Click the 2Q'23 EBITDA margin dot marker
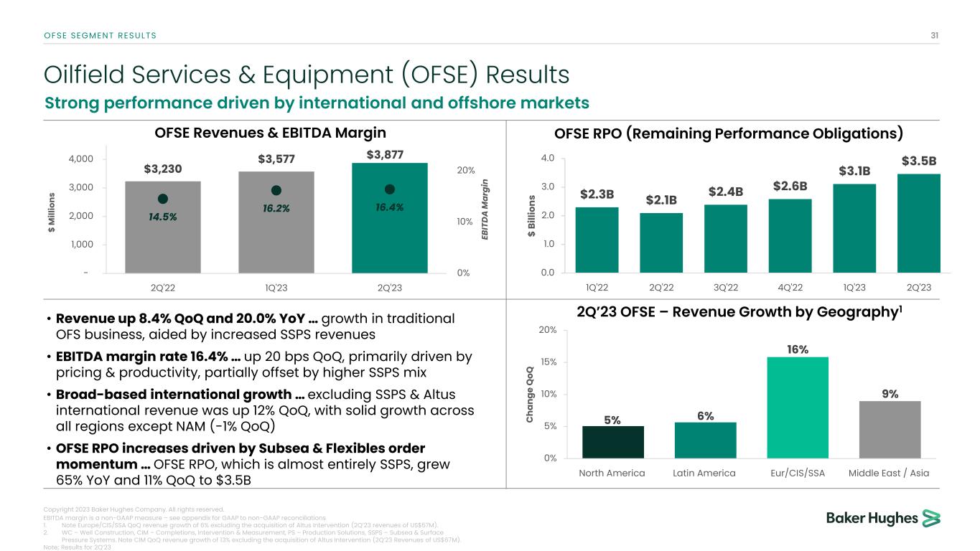980x551 pixels. click(x=389, y=189)
